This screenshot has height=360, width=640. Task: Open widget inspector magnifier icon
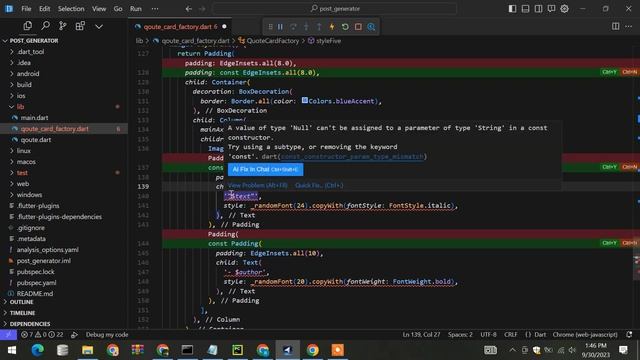(x=371, y=27)
